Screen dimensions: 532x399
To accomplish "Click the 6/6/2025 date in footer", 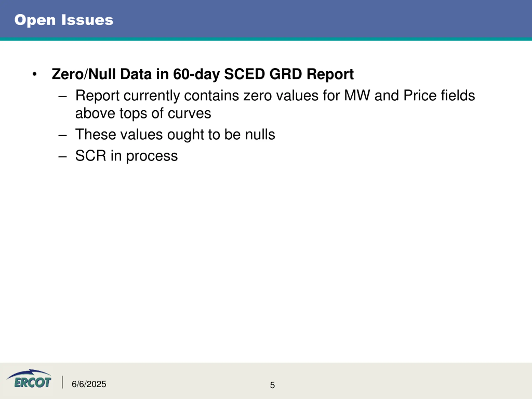I will tap(89, 384).
